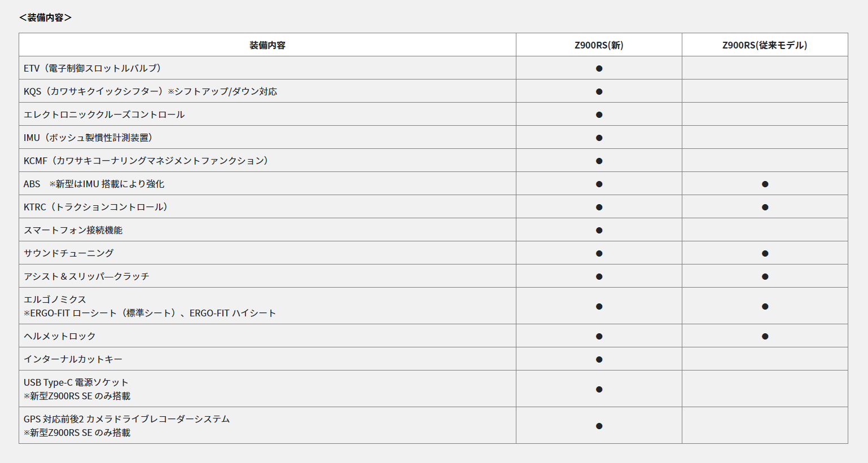The image size is (868, 463).
Task: Click the アシスト＆スリッパークラッチ row label
Action: click(x=86, y=276)
